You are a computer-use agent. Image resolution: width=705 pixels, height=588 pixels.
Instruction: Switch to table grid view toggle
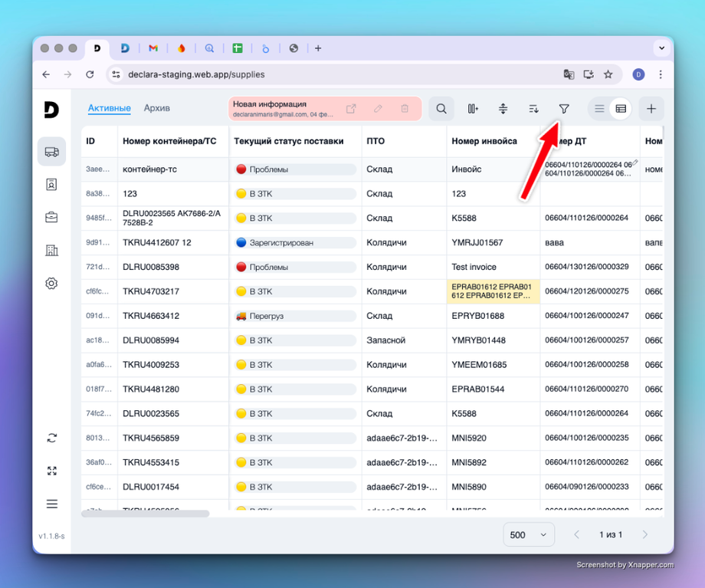(x=621, y=109)
